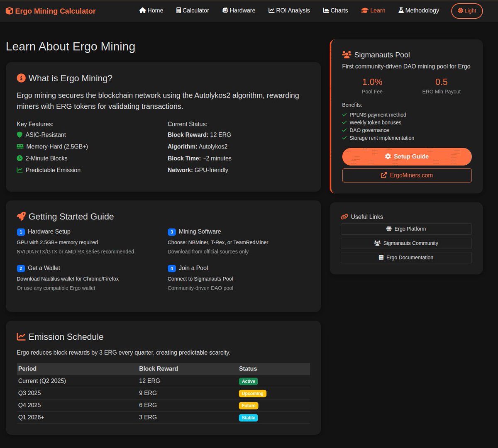Image resolution: width=498 pixels, height=448 pixels.
Task: Click the info icon beside What is Ergo Mining
Action: click(21, 78)
